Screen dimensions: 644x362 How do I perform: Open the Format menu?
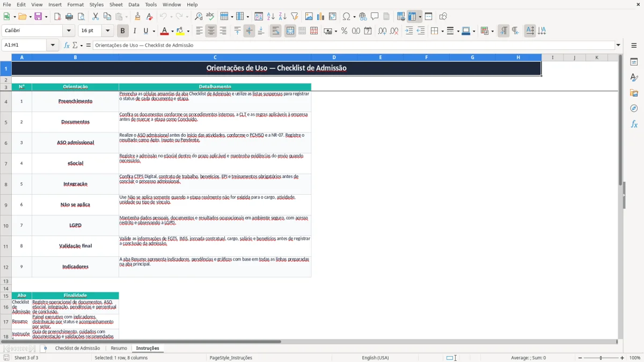tap(75, 4)
